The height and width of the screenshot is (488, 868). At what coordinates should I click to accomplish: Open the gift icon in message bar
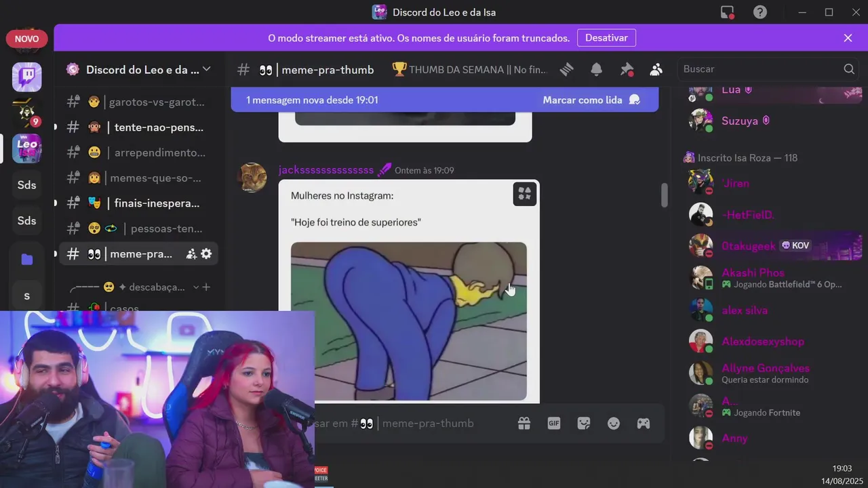(524, 424)
